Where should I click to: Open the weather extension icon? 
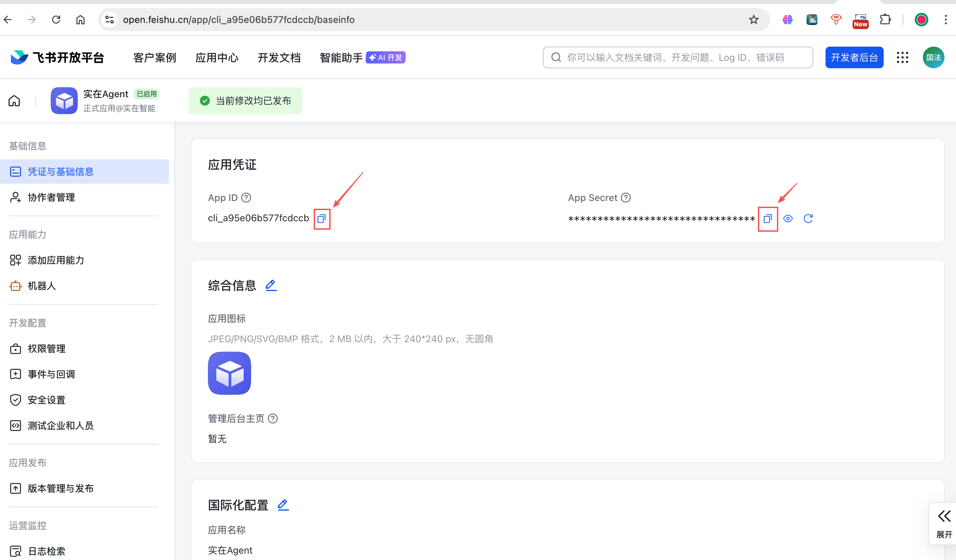click(x=812, y=19)
